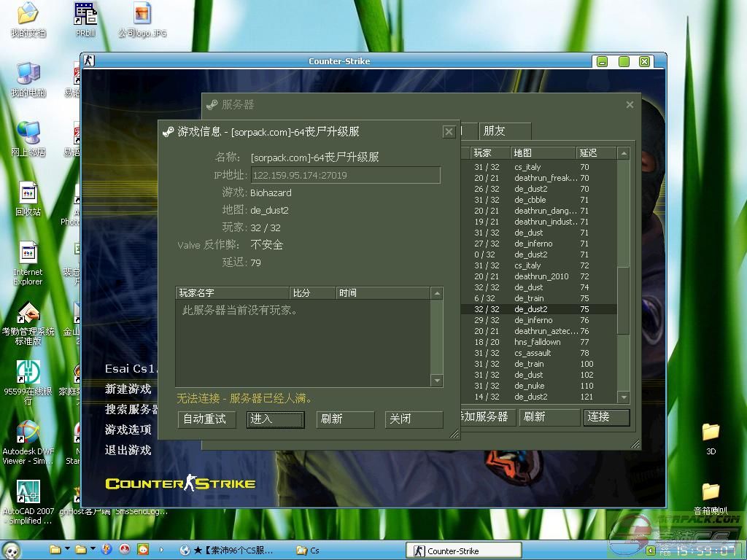Open 我的电脑 desktop icon

coord(28,75)
